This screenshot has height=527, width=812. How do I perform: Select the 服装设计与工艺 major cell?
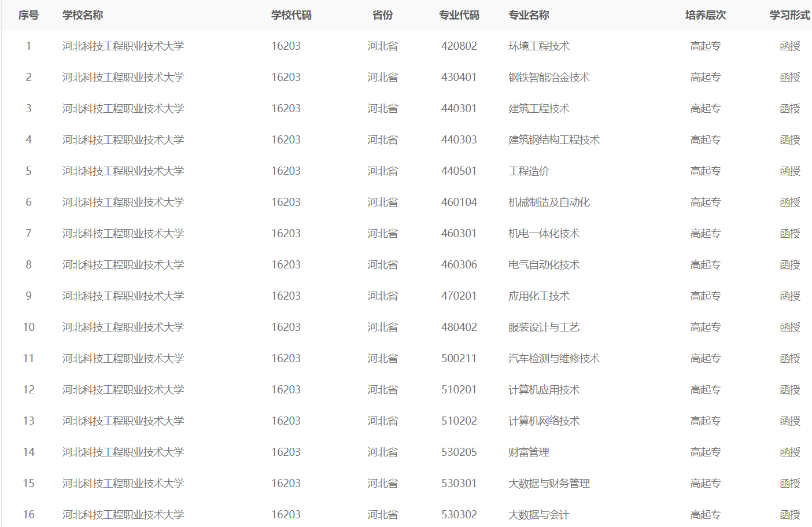click(x=544, y=327)
